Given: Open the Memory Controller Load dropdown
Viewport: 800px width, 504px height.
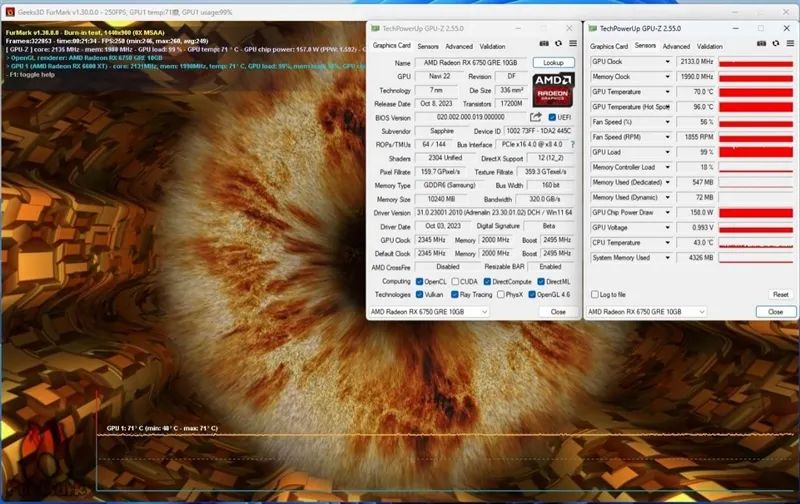Looking at the screenshot, I should click(667, 167).
